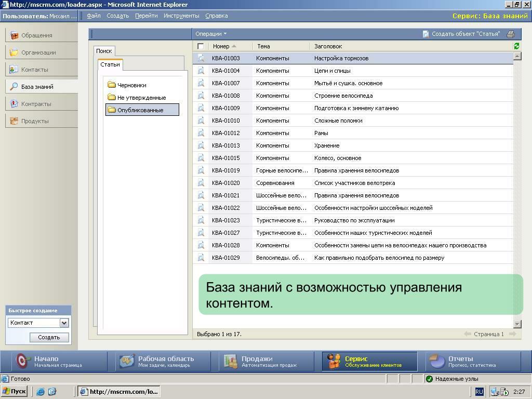Click the green refresh icon in the grid

[516, 46]
